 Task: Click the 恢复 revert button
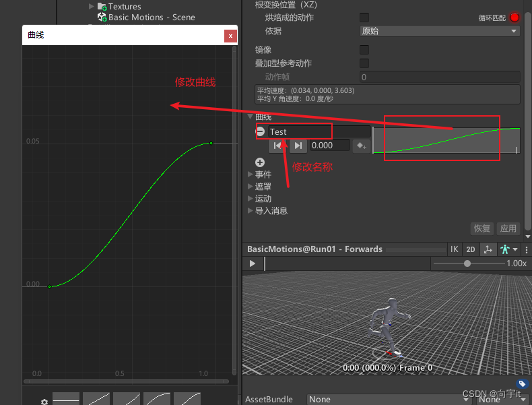tap(482, 228)
